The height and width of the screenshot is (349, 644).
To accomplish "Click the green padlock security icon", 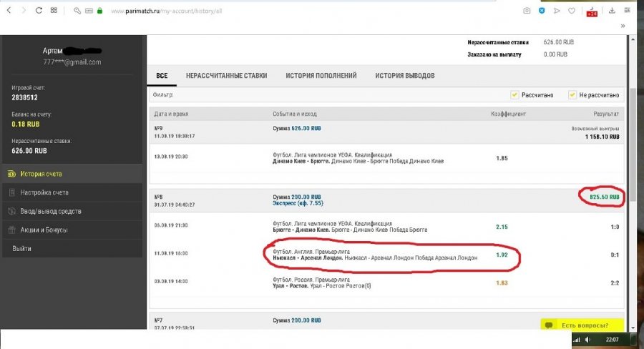I will [99, 11].
